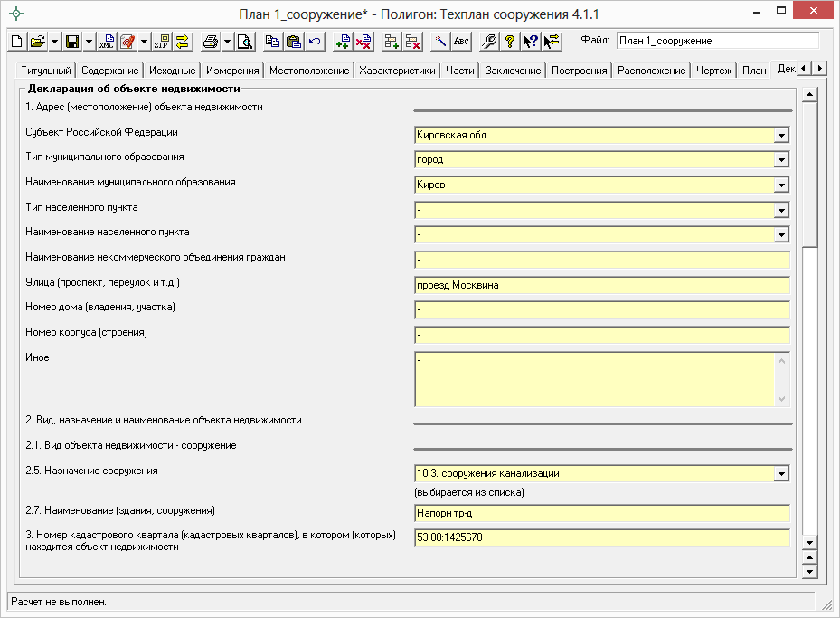Open the Измерения tab

[232, 71]
